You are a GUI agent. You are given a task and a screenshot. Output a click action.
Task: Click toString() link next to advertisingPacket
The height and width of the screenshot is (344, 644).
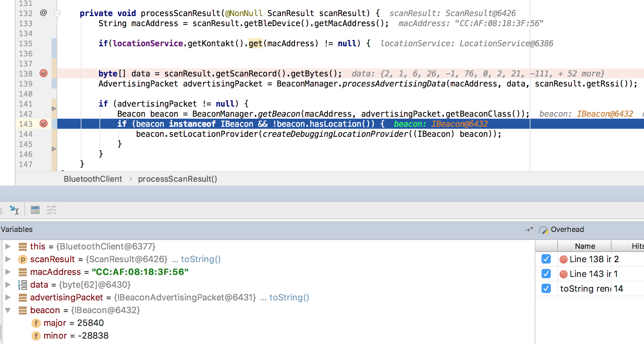[x=289, y=297]
